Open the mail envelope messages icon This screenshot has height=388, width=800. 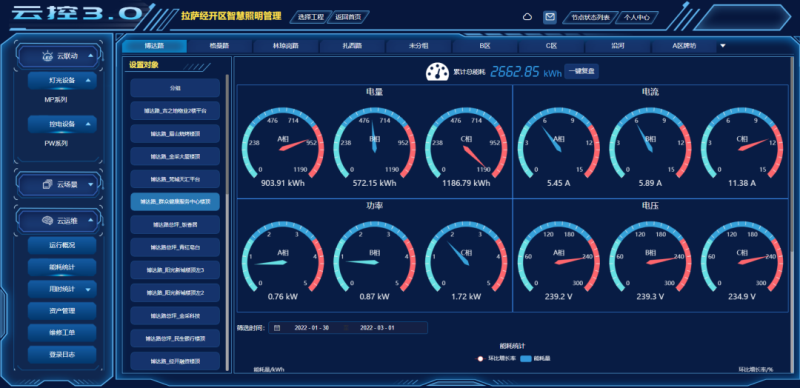pyautogui.click(x=549, y=17)
